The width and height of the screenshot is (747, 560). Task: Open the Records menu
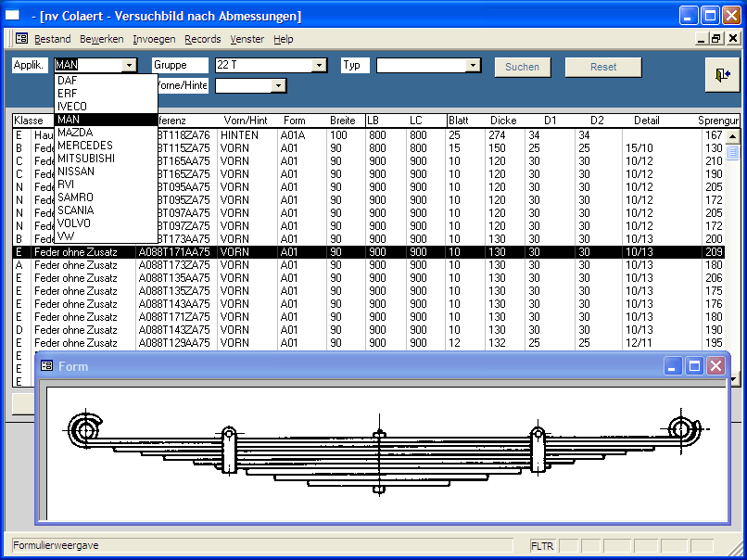(x=202, y=39)
